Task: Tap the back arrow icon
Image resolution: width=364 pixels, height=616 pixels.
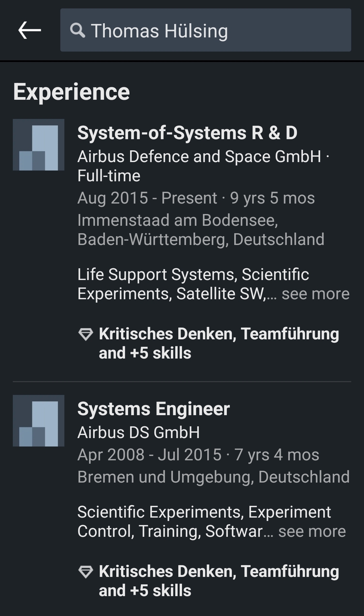Action: click(30, 30)
